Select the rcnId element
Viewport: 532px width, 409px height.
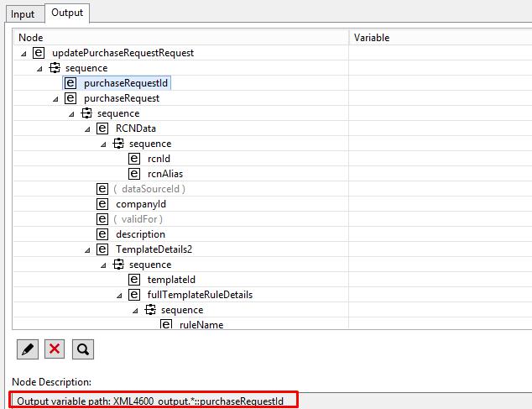[159, 159]
